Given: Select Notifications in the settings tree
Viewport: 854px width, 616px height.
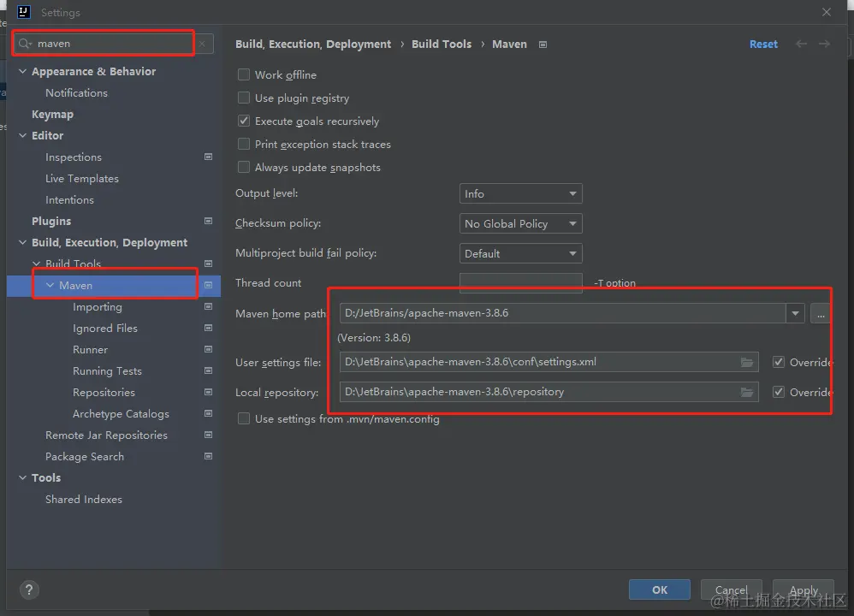Looking at the screenshot, I should (76, 93).
